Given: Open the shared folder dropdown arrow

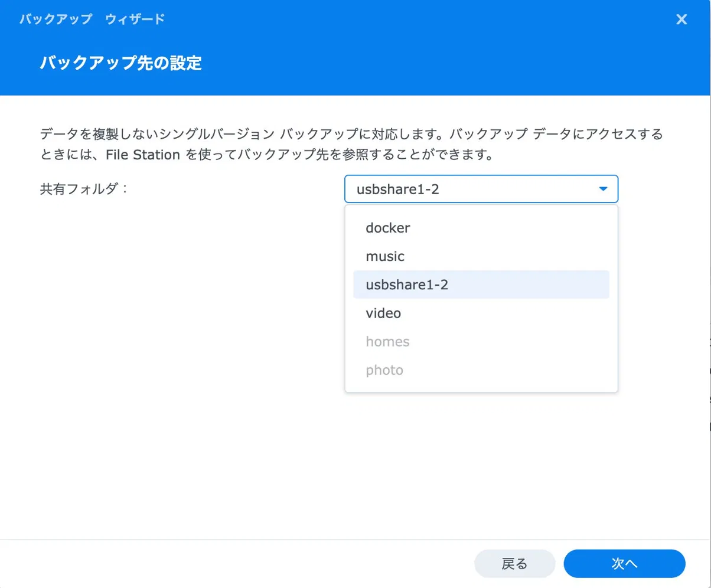Looking at the screenshot, I should pyautogui.click(x=603, y=189).
